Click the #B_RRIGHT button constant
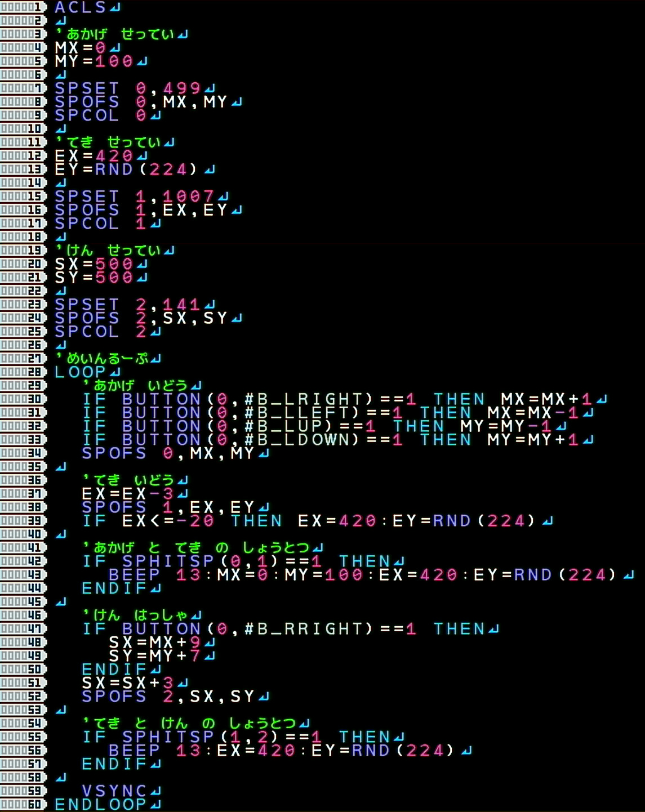 click(304, 629)
